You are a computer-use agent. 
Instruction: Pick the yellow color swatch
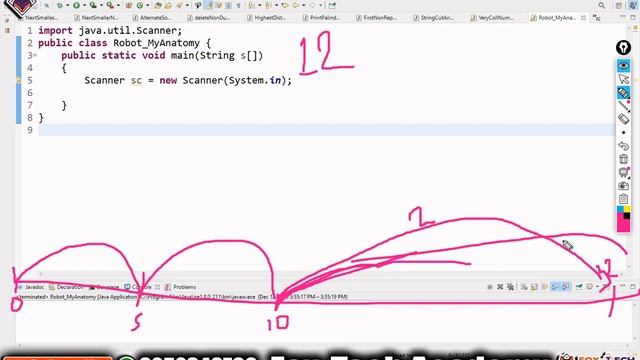coord(627,209)
